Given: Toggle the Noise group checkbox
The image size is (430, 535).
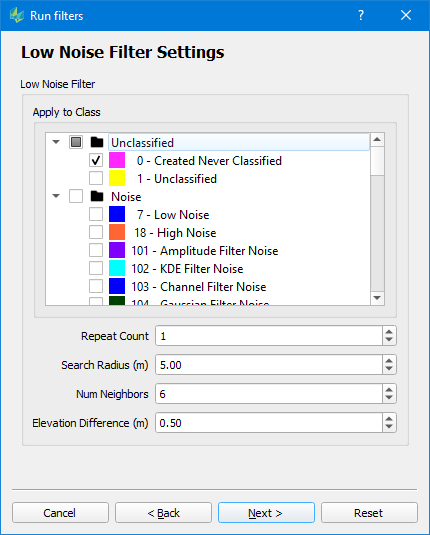Looking at the screenshot, I should (76, 196).
